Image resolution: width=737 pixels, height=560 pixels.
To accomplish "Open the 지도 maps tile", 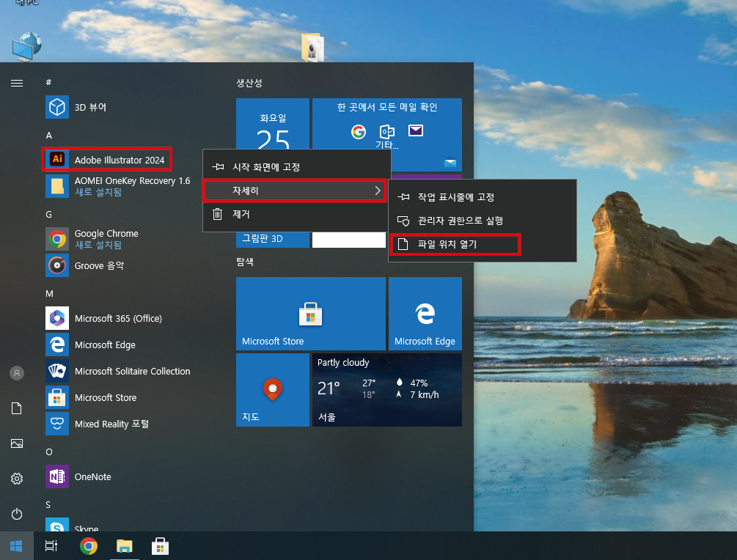I will 273,390.
